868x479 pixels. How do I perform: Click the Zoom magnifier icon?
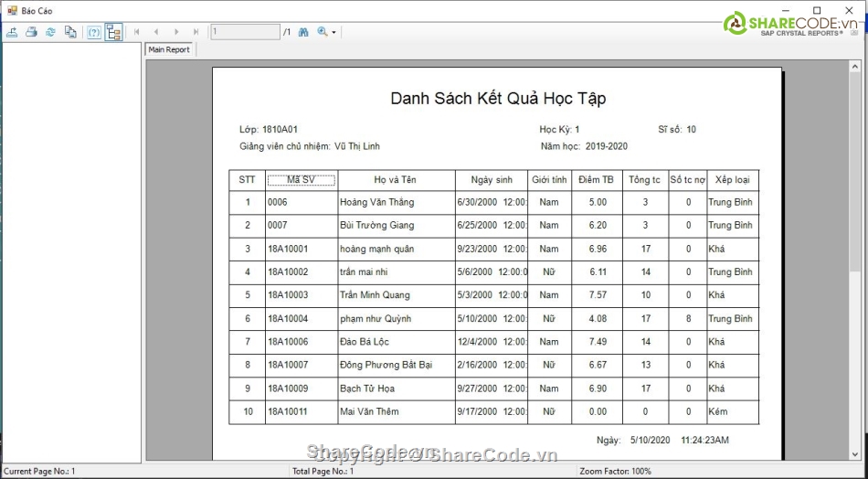point(322,32)
